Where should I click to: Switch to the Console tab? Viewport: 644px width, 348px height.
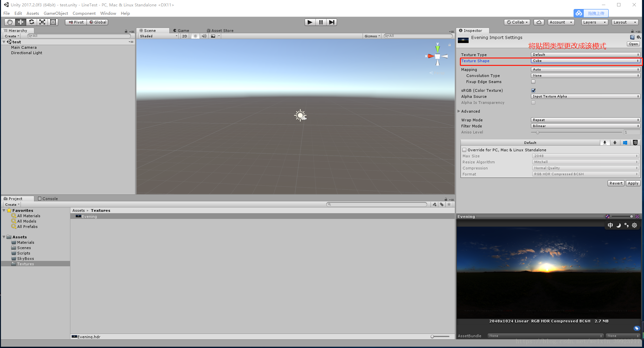[48, 199]
